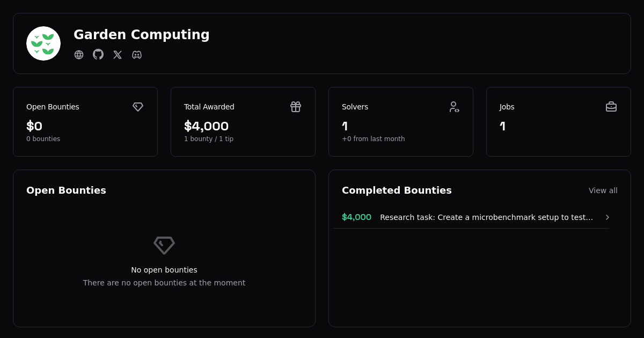The width and height of the screenshot is (644, 338).
Task: Open the X (Twitter) profile icon
Action: 118,55
